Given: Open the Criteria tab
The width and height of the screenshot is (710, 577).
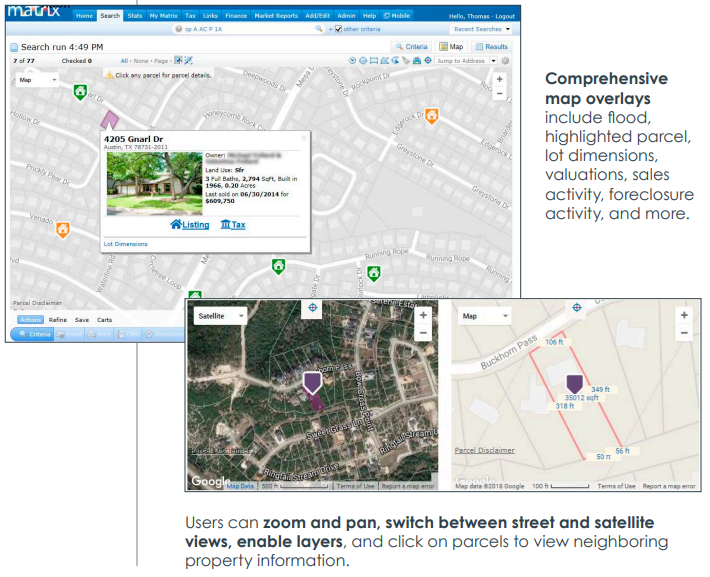Looking at the screenshot, I should (x=412, y=47).
